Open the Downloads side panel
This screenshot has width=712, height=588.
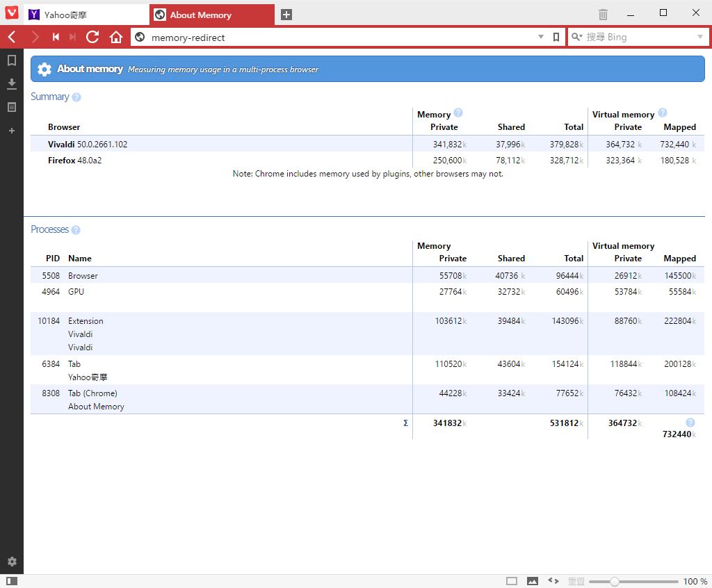tap(11, 84)
